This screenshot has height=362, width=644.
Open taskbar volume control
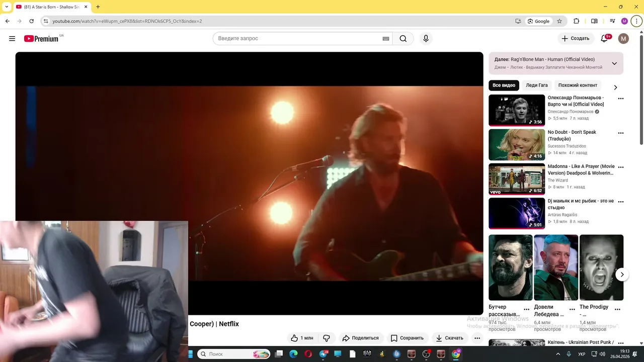tap(602, 354)
